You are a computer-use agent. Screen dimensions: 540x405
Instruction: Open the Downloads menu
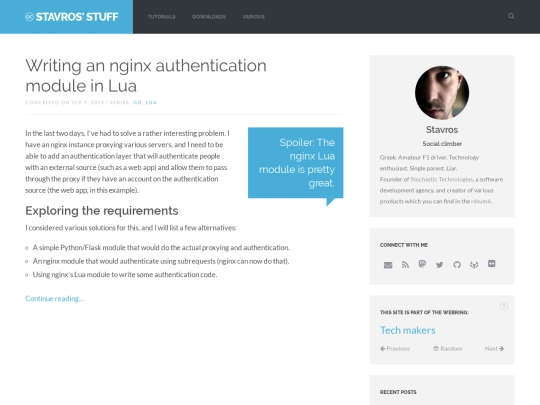click(x=209, y=17)
